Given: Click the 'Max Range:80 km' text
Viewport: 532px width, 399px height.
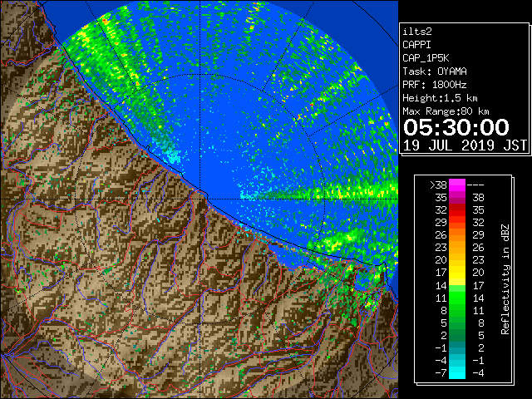Looking at the screenshot, I should click(x=446, y=111).
